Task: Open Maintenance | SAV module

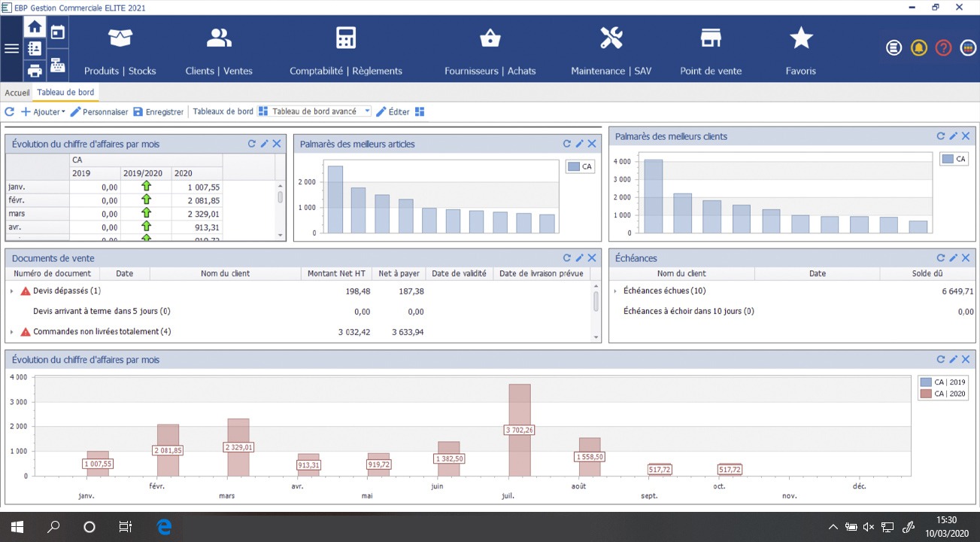Action: [x=611, y=51]
